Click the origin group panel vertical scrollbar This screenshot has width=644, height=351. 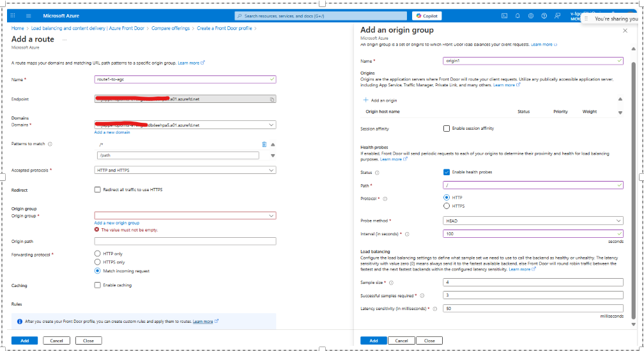point(633,189)
